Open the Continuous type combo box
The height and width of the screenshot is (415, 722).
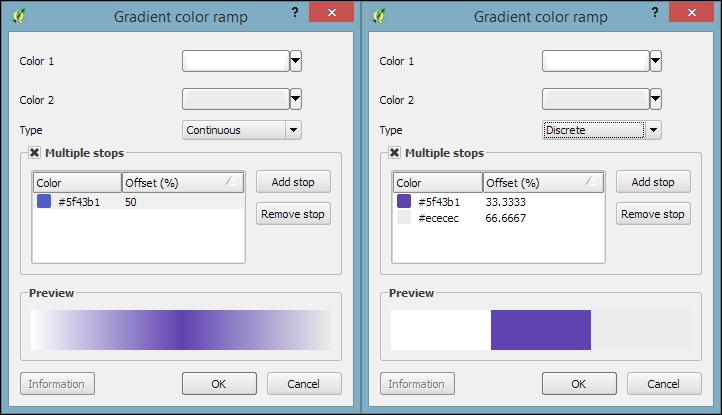click(x=242, y=130)
